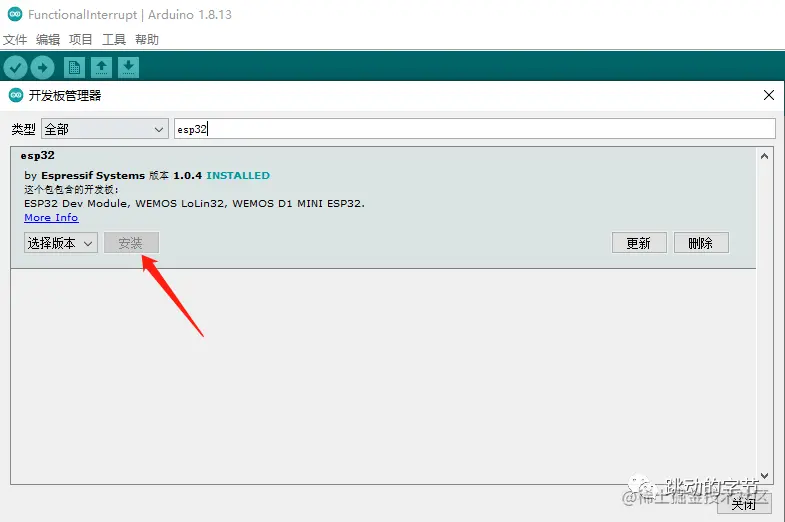The width and height of the screenshot is (785, 522).
Task: Click the 类型 label
Action: pos(24,129)
